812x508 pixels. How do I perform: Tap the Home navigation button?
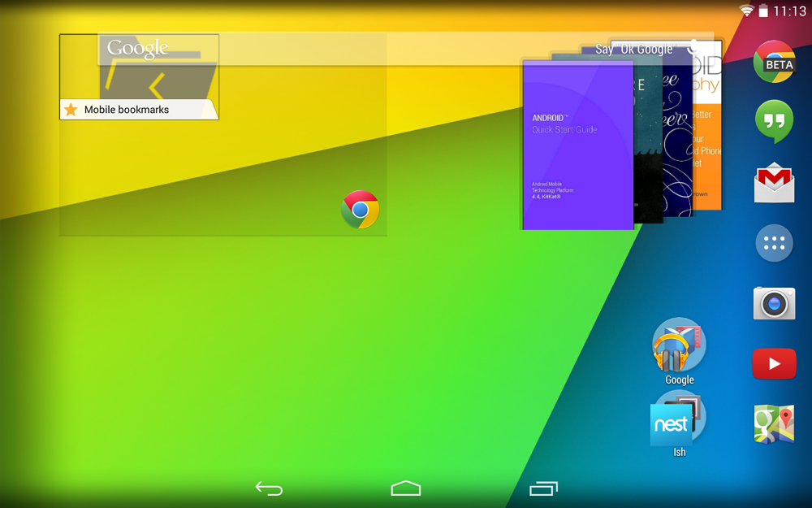pyautogui.click(x=406, y=488)
